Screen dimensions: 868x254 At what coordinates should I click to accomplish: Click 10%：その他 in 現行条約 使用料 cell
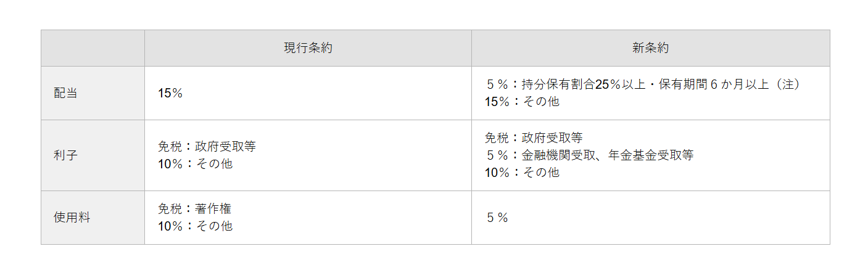(195, 226)
